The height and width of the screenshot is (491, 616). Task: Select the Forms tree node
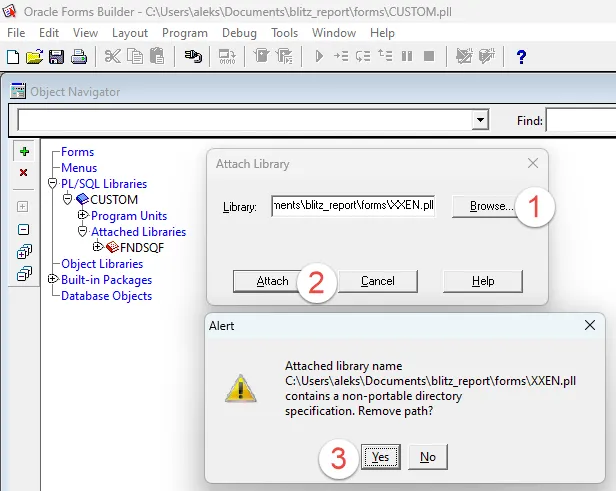[x=77, y=152]
